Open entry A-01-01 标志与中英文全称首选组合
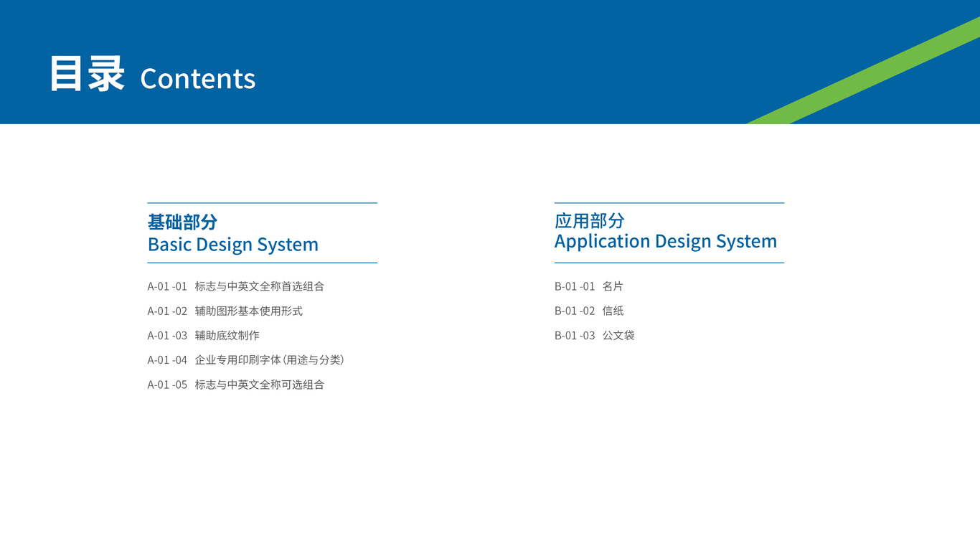 pos(236,286)
